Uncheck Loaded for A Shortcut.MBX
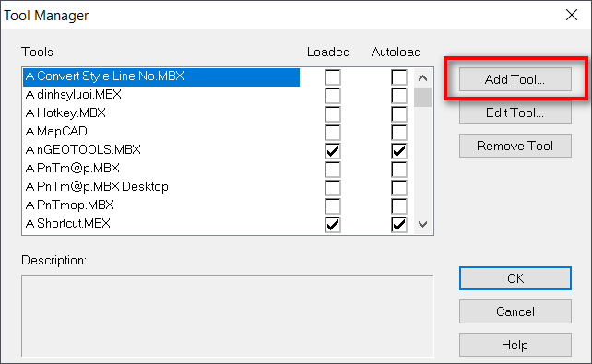The image size is (592, 364). pos(333,225)
